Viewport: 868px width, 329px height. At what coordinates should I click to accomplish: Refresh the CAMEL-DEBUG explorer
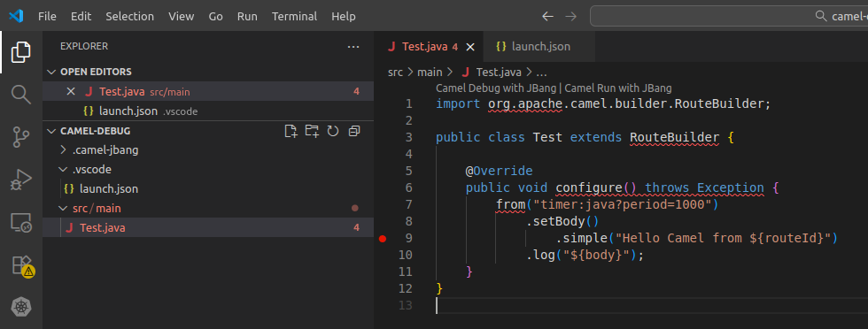[333, 131]
